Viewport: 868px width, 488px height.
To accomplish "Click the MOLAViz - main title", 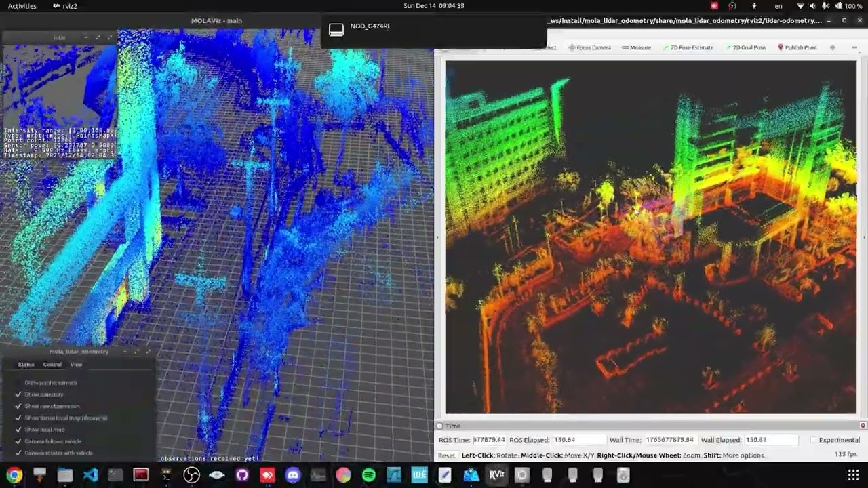I will point(216,20).
